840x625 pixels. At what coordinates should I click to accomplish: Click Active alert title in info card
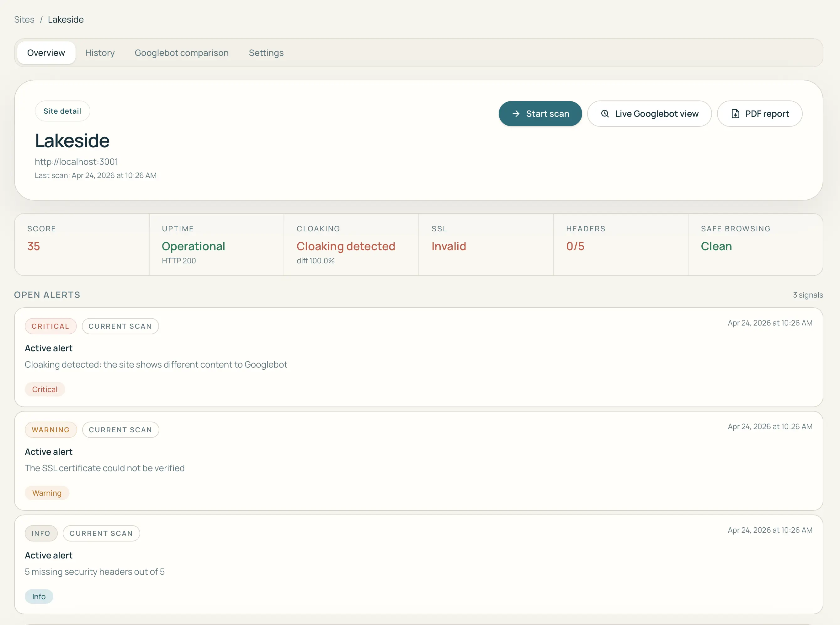tap(49, 555)
